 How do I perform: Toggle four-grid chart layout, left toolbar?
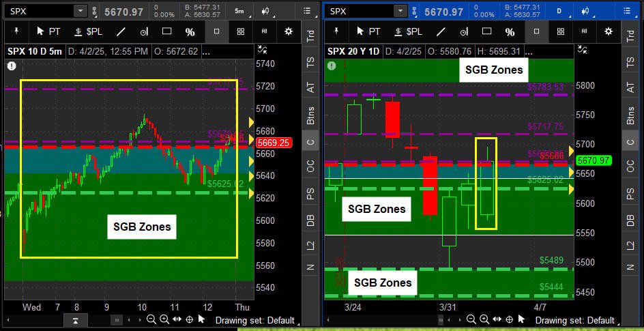pos(241,31)
